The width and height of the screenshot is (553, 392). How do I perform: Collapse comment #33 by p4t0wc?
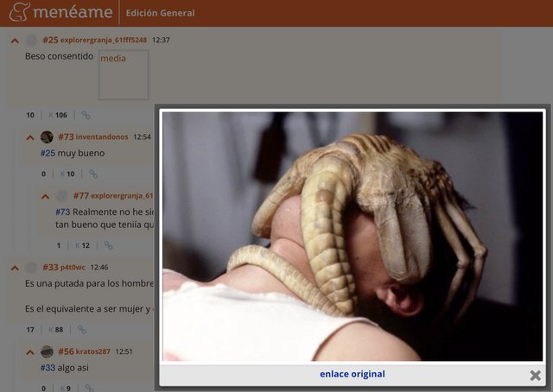click(x=15, y=269)
